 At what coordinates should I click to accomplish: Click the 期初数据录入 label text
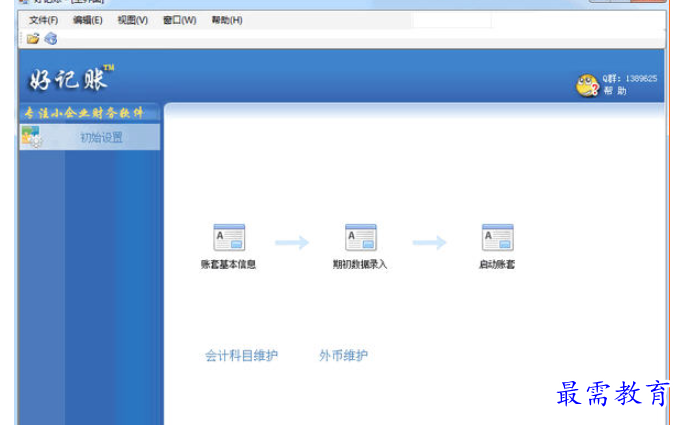pyautogui.click(x=360, y=265)
